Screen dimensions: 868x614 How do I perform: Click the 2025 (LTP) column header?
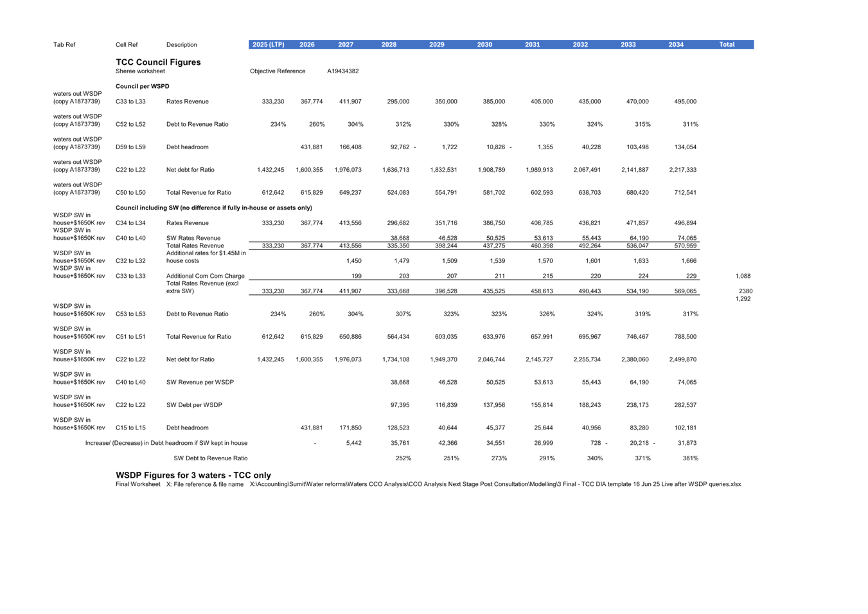pyautogui.click(x=268, y=45)
